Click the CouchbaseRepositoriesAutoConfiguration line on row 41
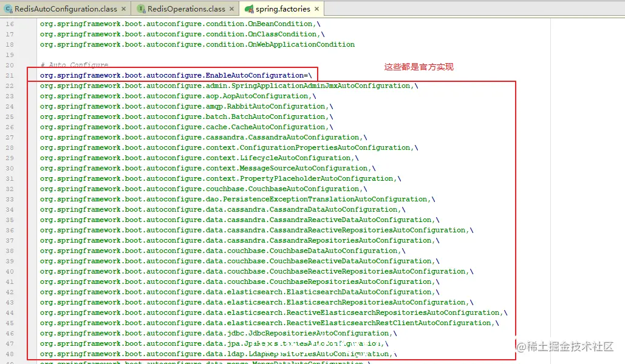 pyautogui.click(x=239, y=282)
